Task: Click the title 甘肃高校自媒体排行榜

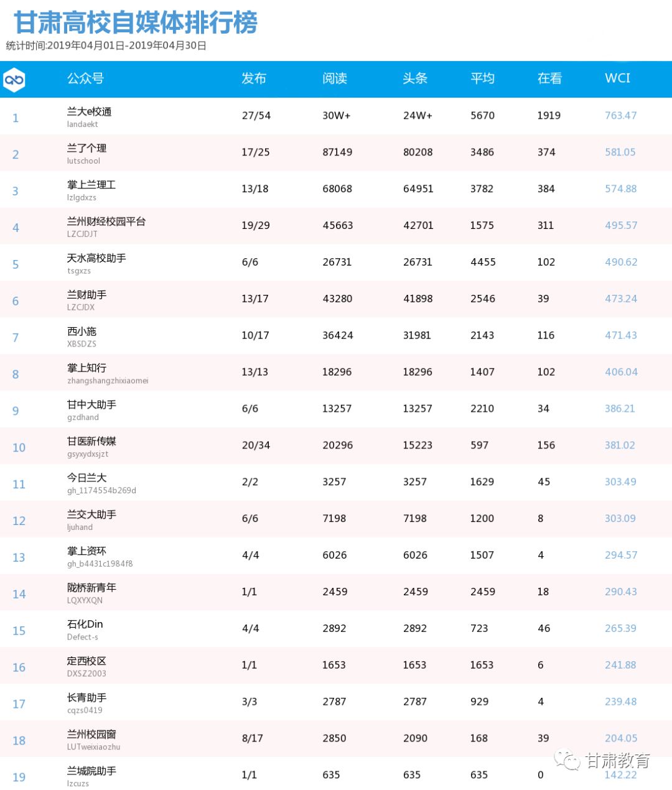Action: click(136, 22)
